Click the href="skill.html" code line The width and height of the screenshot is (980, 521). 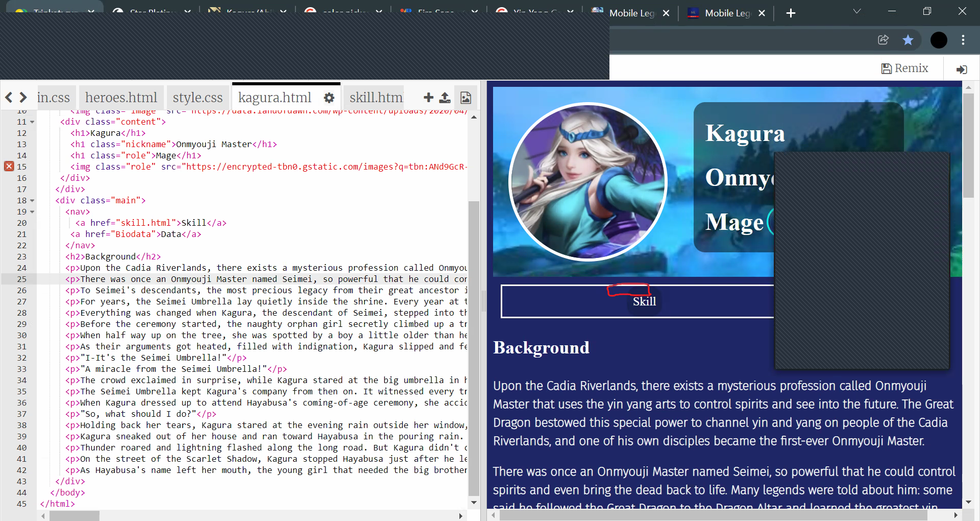151,223
